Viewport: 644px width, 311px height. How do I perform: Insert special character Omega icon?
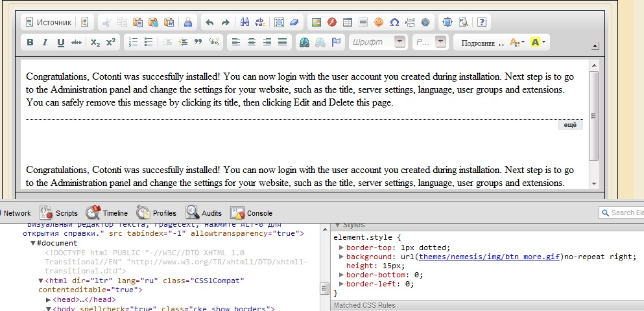pyautogui.click(x=394, y=22)
